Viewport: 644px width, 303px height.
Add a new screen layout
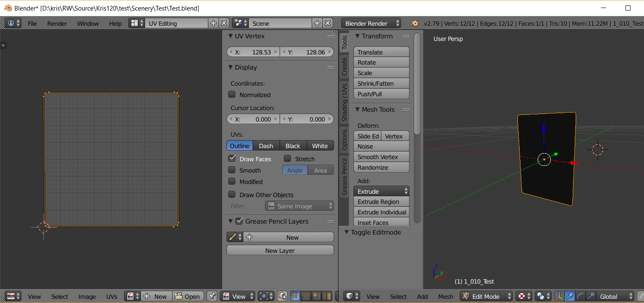[213, 23]
